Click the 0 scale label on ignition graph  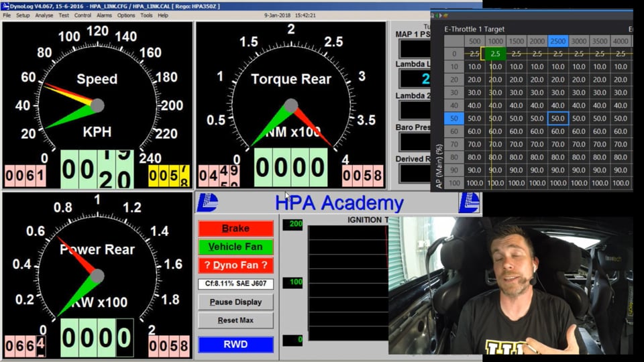click(293, 341)
